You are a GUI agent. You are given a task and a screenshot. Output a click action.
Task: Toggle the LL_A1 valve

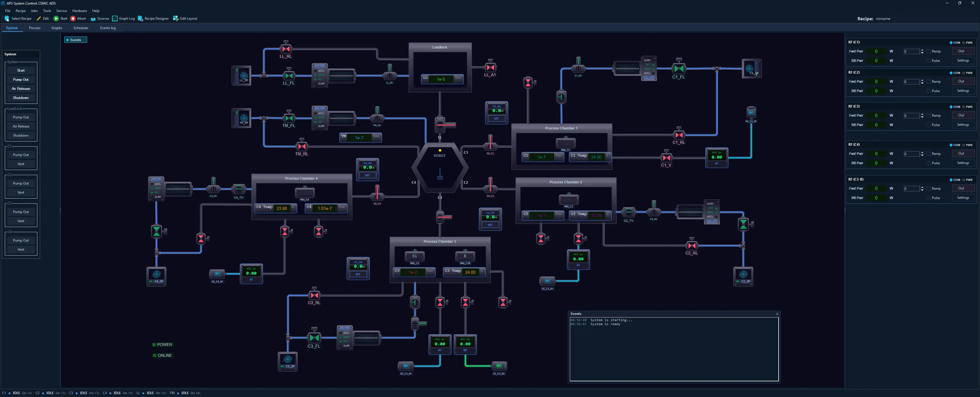tap(490, 67)
